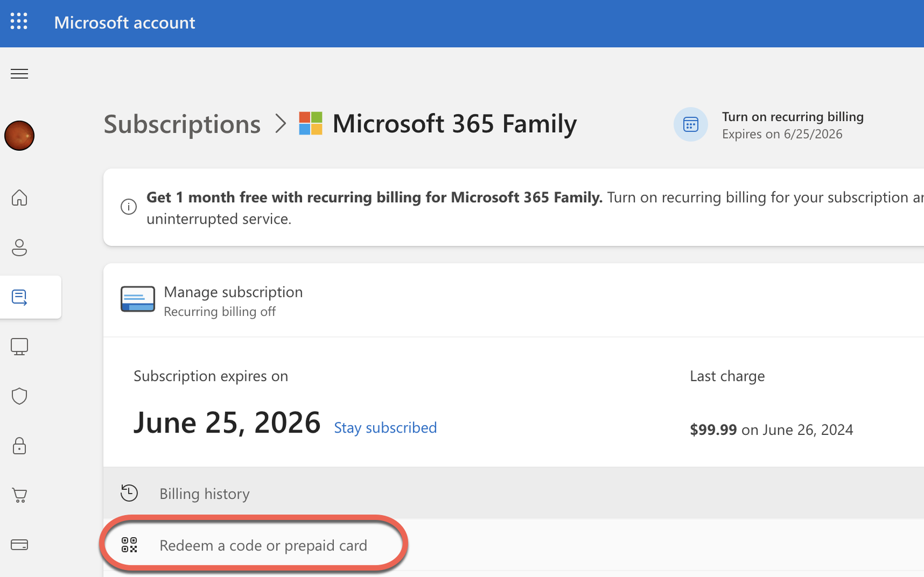Click the profile avatar picture
Screen dimensions: 924x577
(20, 136)
